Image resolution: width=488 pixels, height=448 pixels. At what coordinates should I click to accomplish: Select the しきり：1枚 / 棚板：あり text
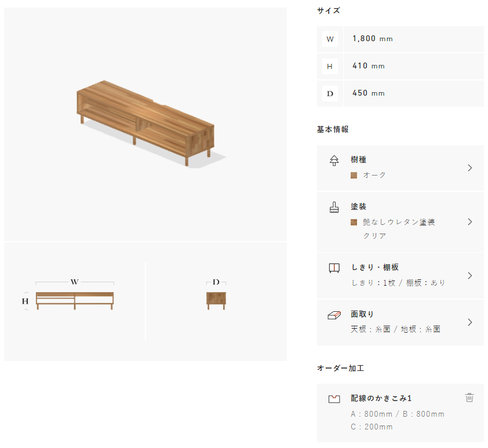[398, 283]
